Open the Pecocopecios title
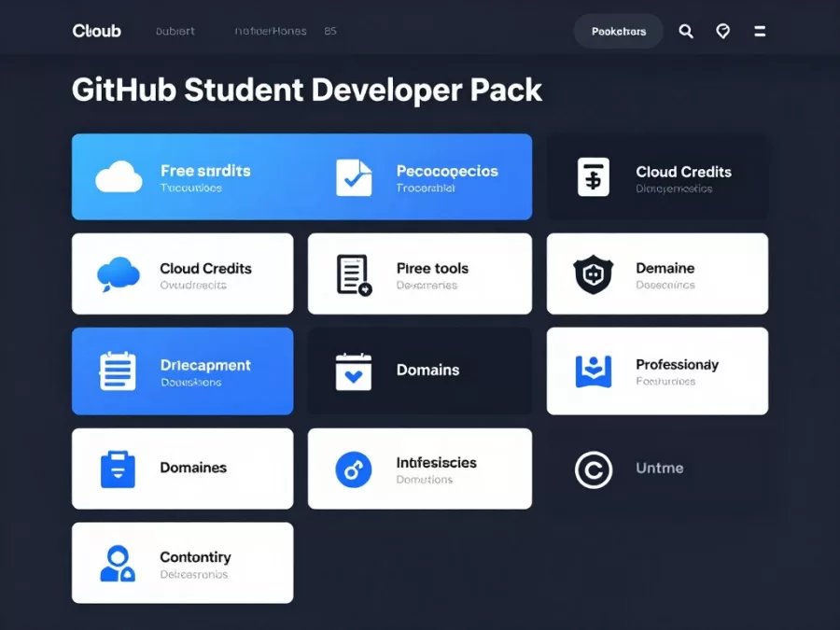840x630 pixels. click(447, 171)
